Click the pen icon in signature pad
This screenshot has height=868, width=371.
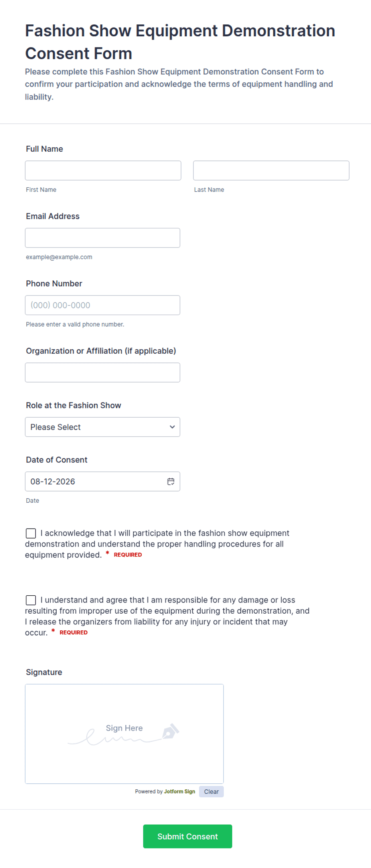pyautogui.click(x=170, y=731)
